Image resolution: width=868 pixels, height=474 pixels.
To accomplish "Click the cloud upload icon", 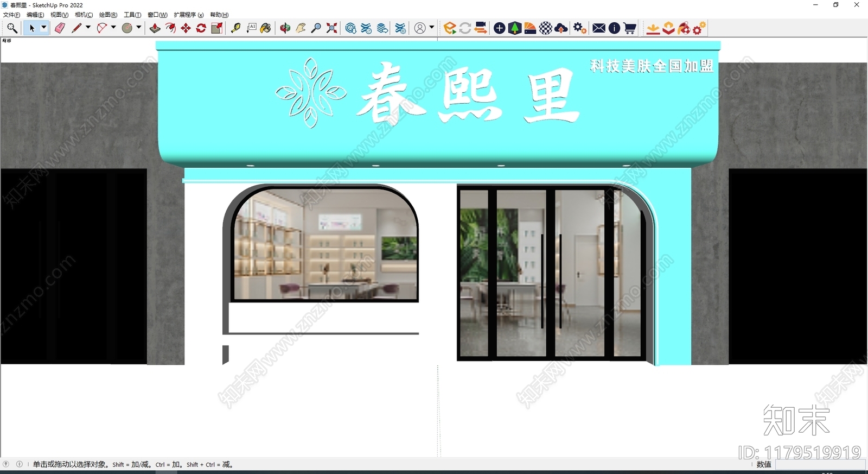I will pos(561,28).
